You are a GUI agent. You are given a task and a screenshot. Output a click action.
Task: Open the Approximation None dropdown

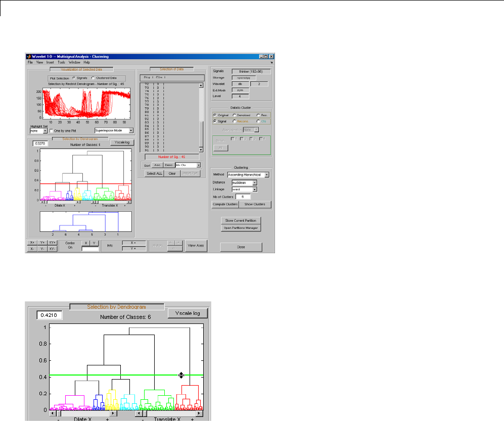(251, 130)
